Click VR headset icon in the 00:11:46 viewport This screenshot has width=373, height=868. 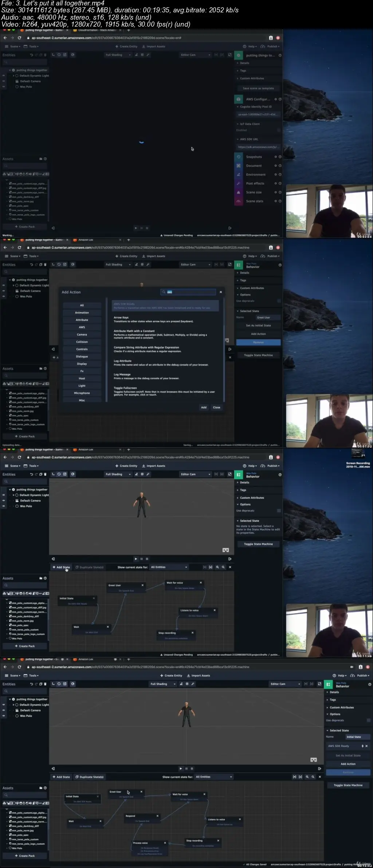coord(225,550)
